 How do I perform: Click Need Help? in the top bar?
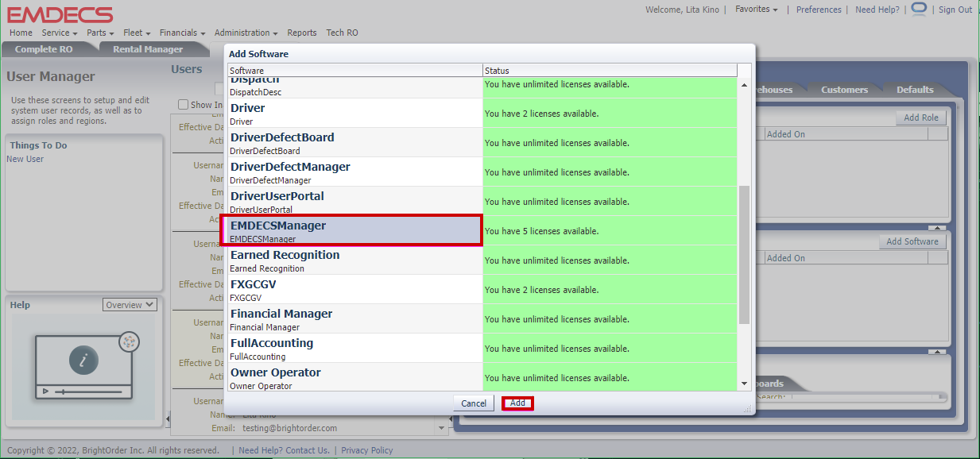tap(877, 10)
